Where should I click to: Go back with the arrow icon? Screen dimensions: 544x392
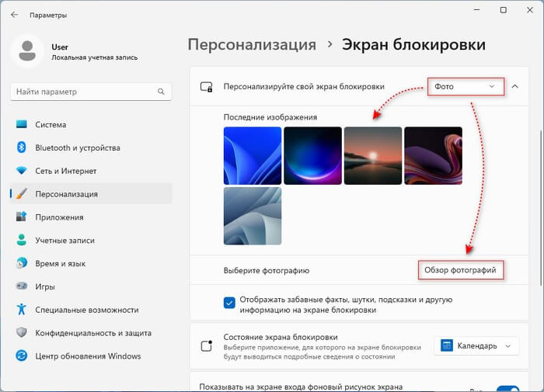pyautogui.click(x=14, y=15)
